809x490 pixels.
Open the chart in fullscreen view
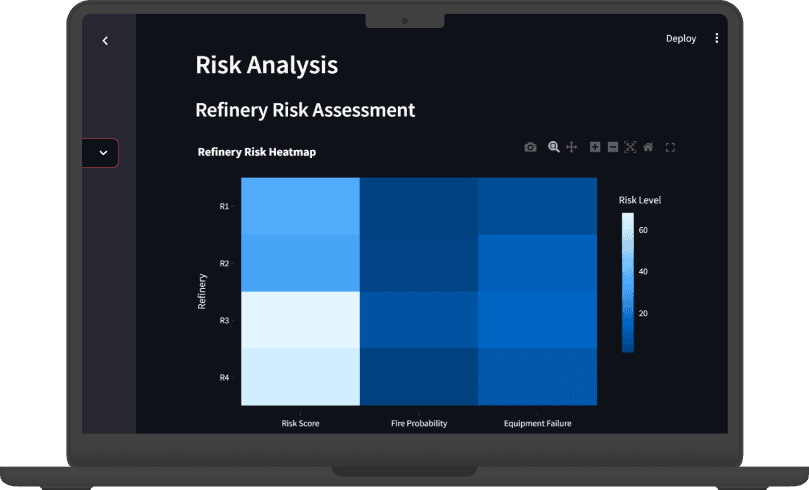(670, 147)
